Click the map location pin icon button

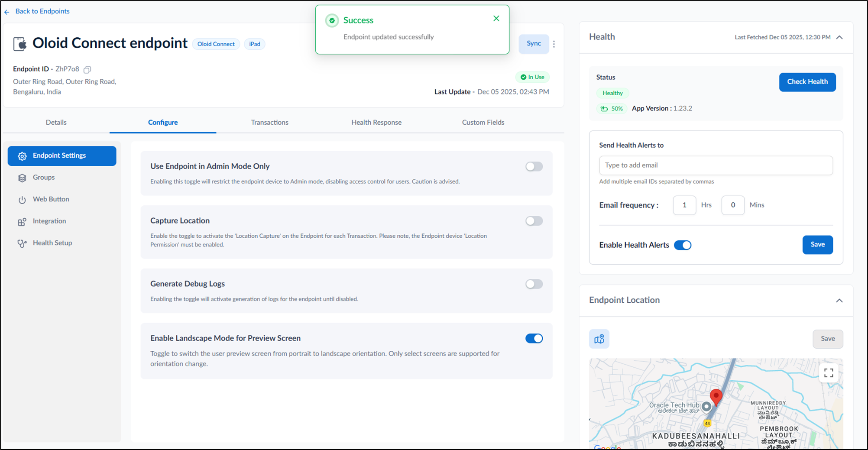pos(599,339)
